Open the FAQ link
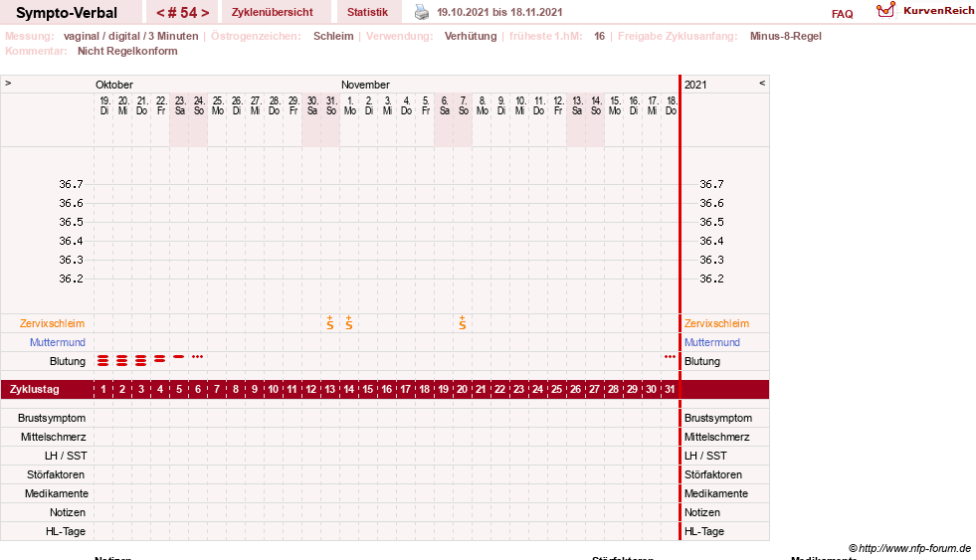 click(x=842, y=14)
